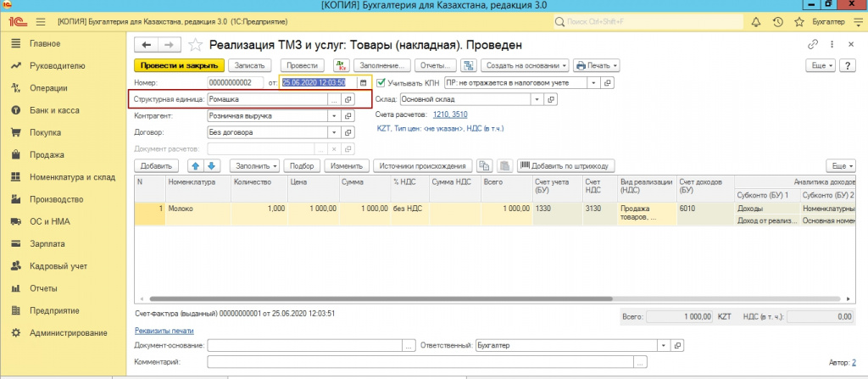Click Автор link number 2

853,362
